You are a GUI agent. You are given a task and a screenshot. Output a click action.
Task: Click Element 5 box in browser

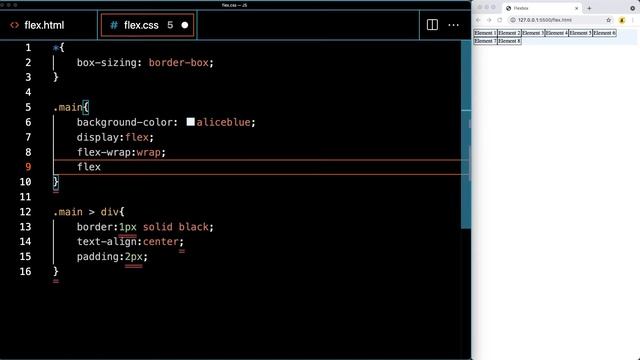pyautogui.click(x=580, y=33)
